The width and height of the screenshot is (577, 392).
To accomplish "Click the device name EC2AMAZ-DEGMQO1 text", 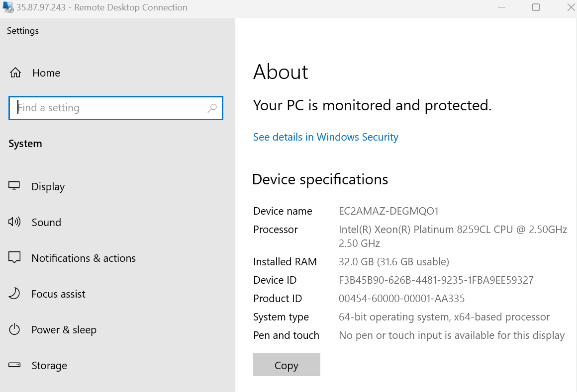I will (388, 211).
